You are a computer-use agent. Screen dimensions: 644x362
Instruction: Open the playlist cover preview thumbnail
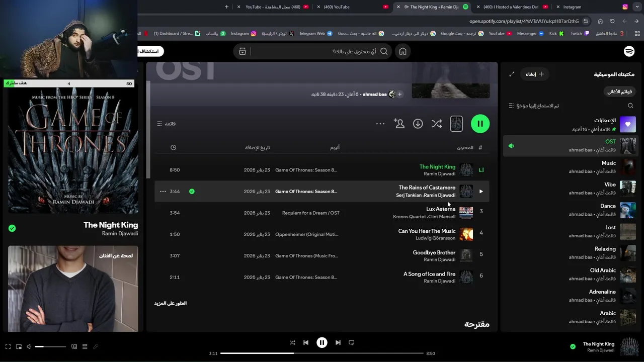[456, 124]
